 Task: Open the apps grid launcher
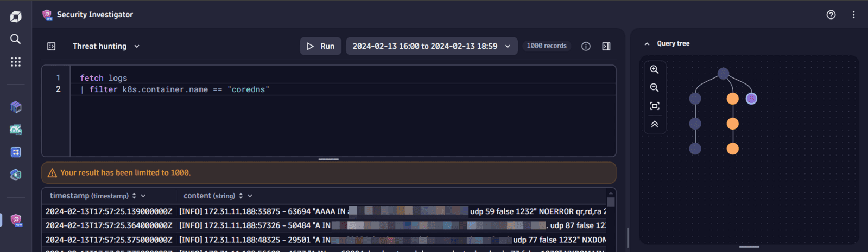coord(16,62)
